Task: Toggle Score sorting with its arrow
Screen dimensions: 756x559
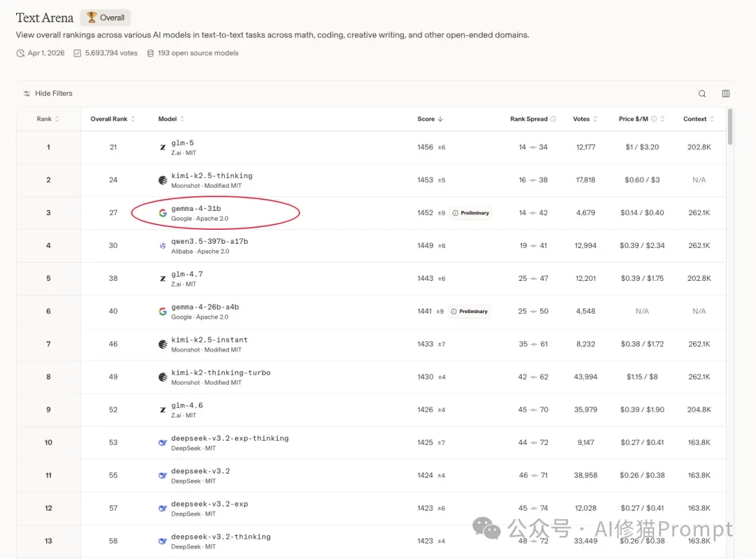Action: (x=441, y=118)
